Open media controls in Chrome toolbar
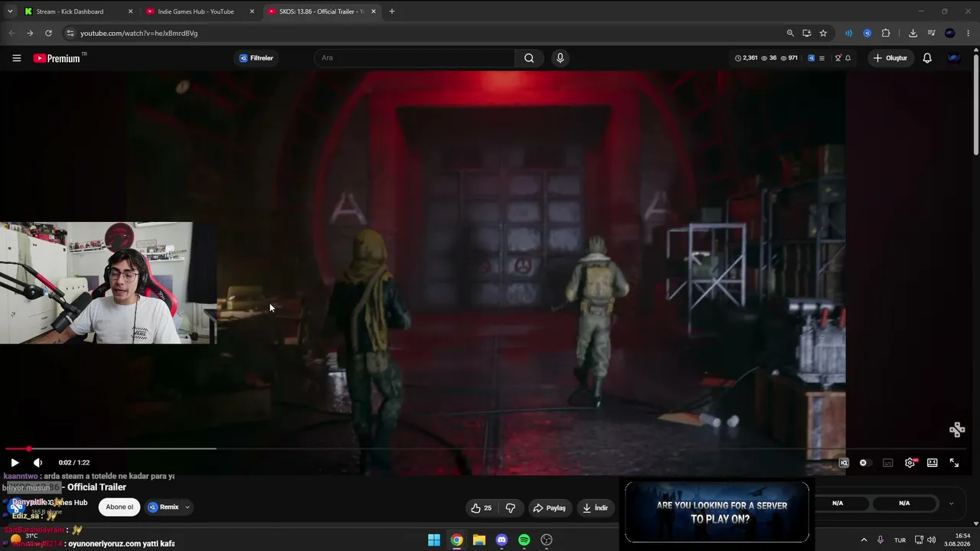 931,33
